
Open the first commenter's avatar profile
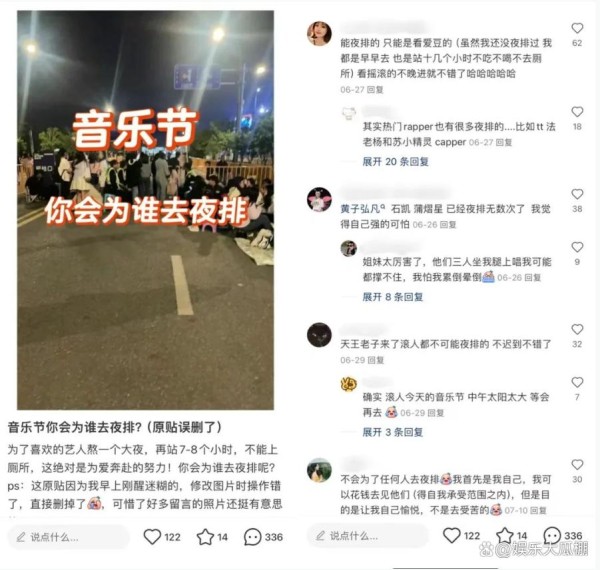319,34
